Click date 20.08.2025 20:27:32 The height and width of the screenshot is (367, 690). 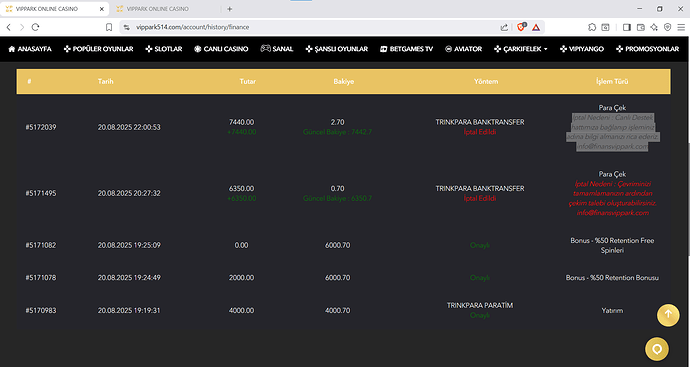129,193
